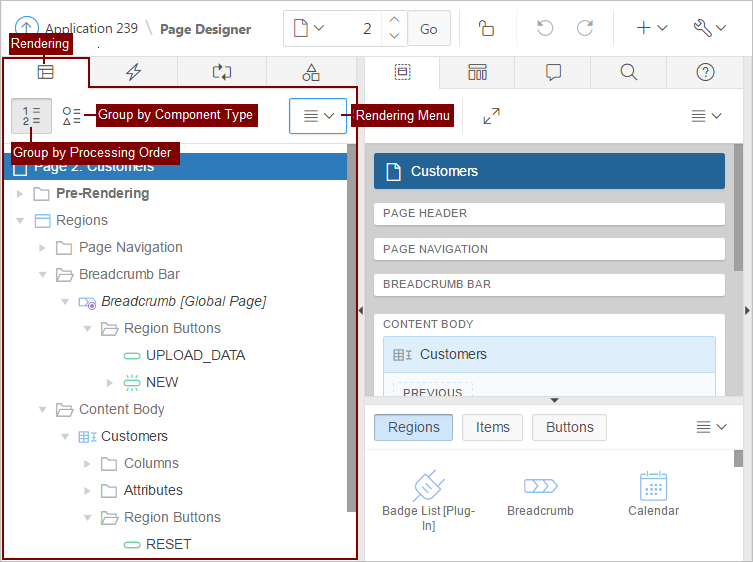Click the lock page icon
753x562 pixels.
tap(486, 28)
